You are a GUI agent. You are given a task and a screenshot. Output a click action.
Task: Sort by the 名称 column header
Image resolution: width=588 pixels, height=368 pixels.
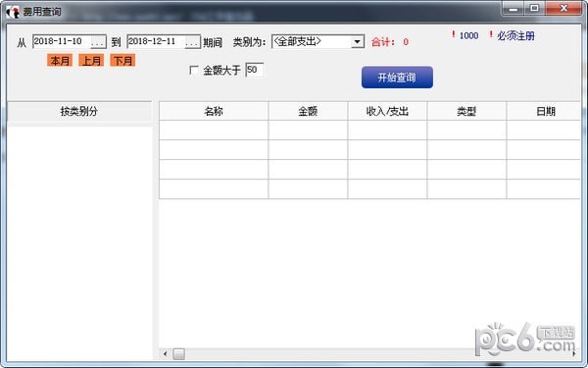pos(214,111)
